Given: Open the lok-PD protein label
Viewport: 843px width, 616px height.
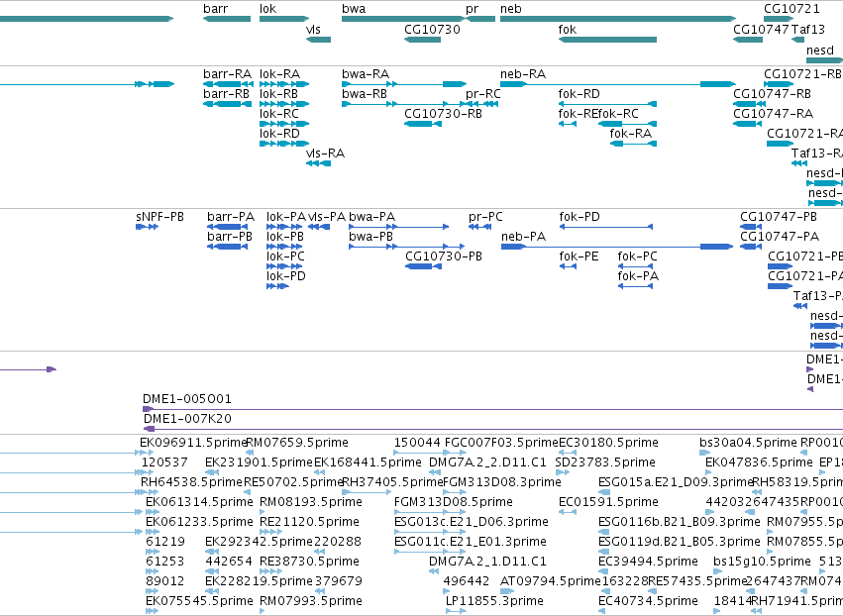Looking at the screenshot, I should pos(286,276).
